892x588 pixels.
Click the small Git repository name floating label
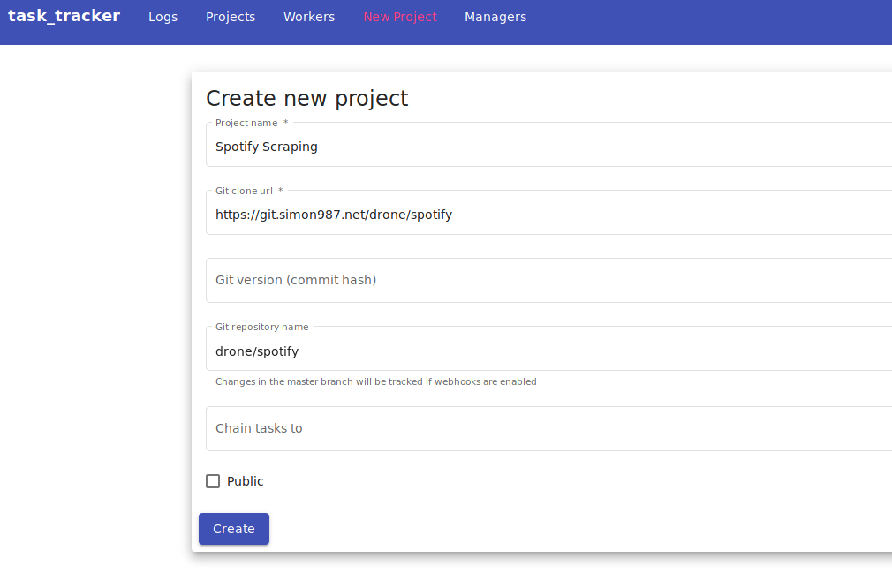coord(261,327)
